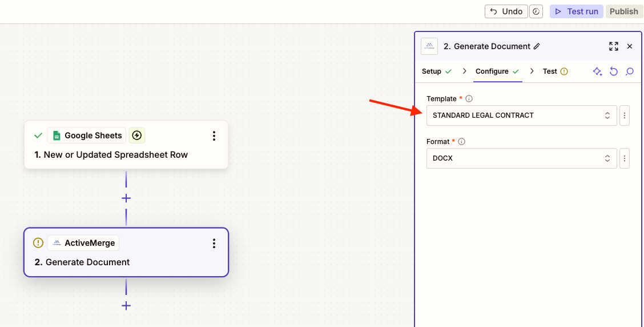The width and height of the screenshot is (644, 327).
Task: Click the Format info icon
Action: (462, 142)
